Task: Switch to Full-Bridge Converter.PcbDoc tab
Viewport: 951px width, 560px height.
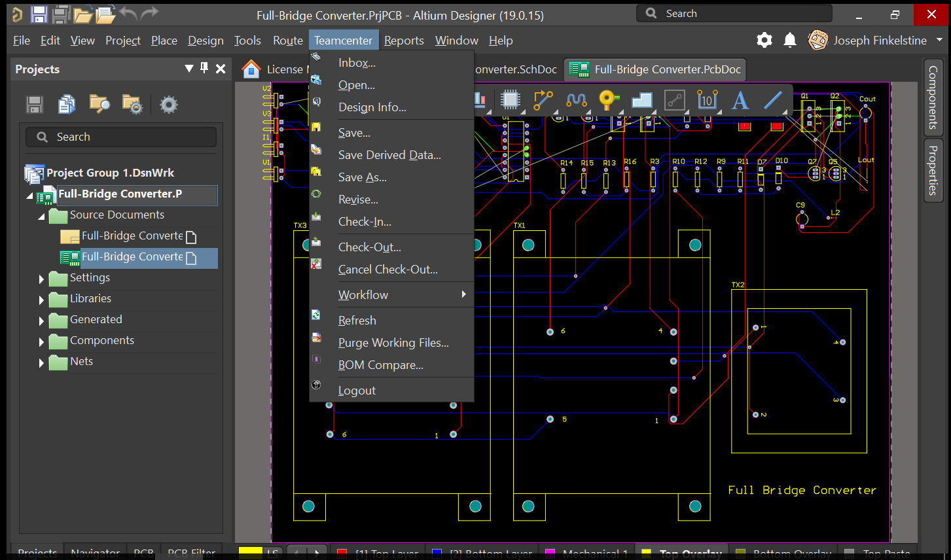Action: click(x=655, y=69)
